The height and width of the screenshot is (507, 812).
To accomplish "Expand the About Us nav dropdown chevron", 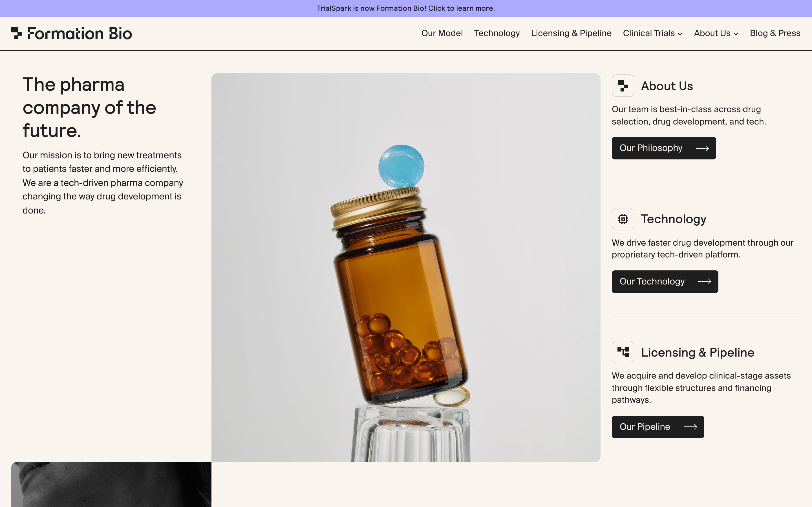I will [x=736, y=34].
